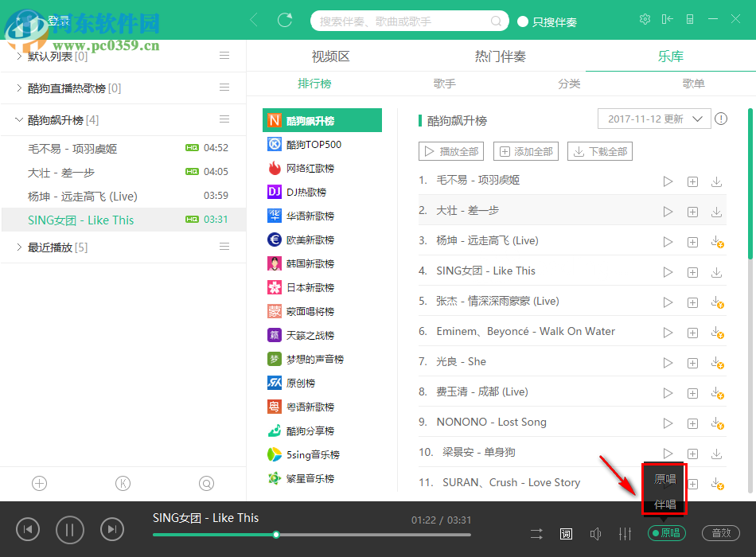Select the 分类 sub-tab
The height and width of the screenshot is (557, 756).
pos(570,84)
